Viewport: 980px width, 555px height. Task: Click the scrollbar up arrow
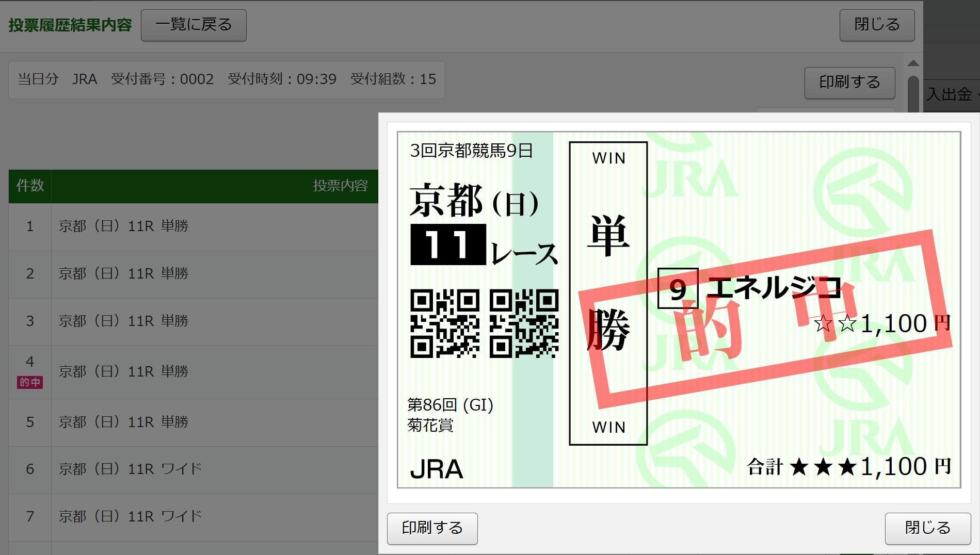[913, 63]
